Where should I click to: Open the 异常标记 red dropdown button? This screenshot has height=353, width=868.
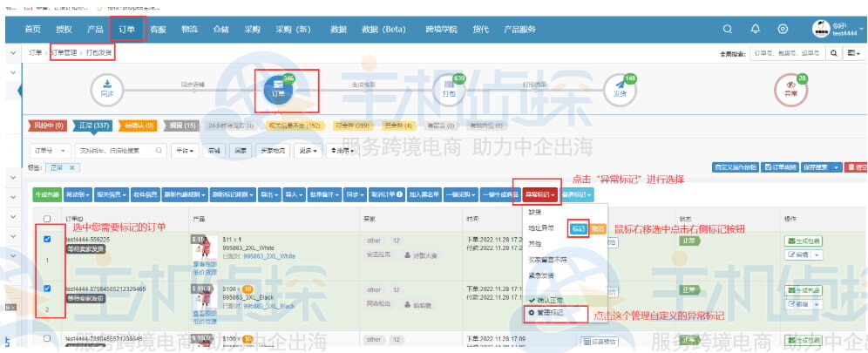click(539, 194)
